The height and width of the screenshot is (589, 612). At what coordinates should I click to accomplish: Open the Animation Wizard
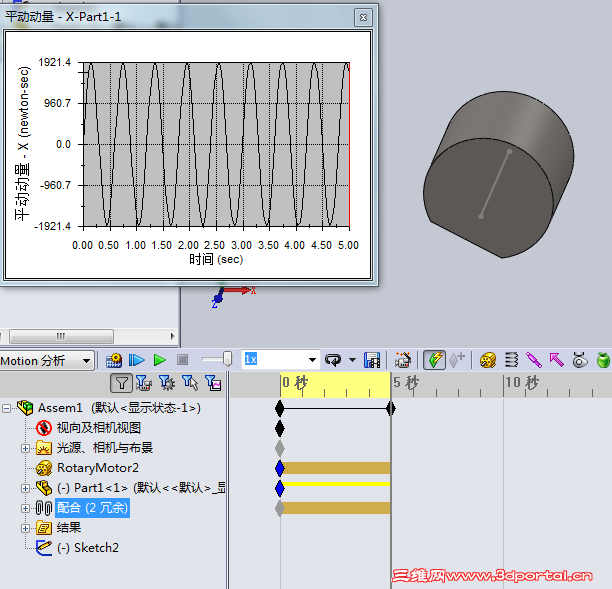pyautogui.click(x=402, y=360)
